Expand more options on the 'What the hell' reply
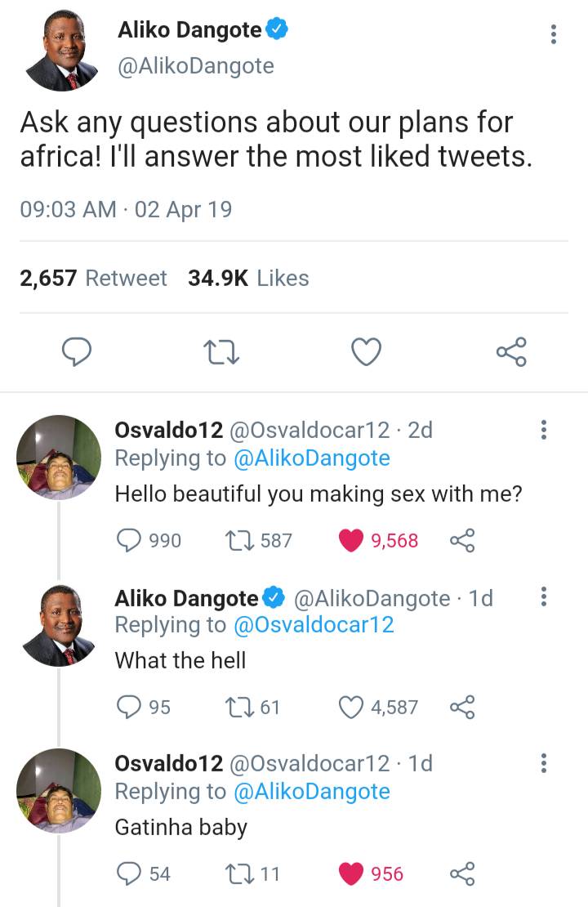This screenshot has width=588, height=907. tap(545, 597)
